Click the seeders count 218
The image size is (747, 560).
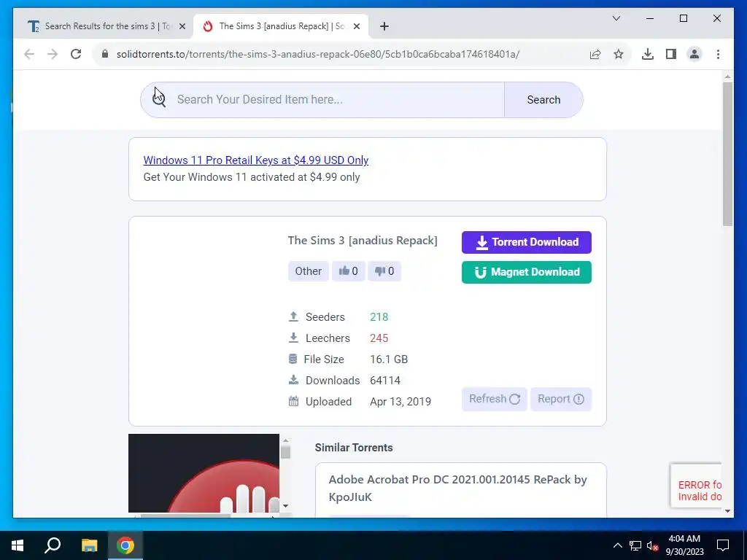click(x=379, y=316)
